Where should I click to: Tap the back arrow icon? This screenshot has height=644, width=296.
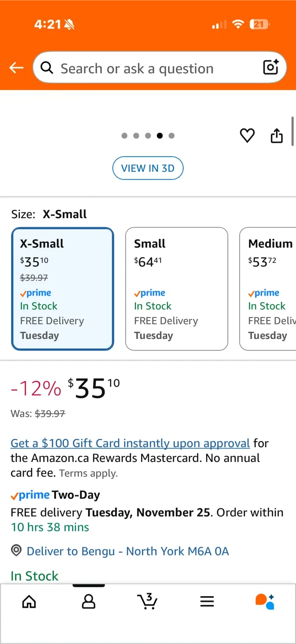tap(17, 68)
